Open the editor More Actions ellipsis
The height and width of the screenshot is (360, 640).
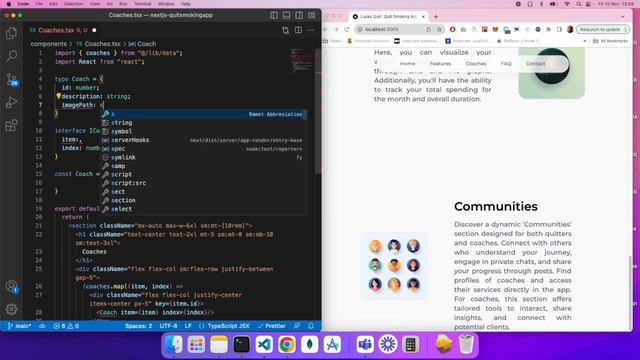pyautogui.click(x=311, y=30)
